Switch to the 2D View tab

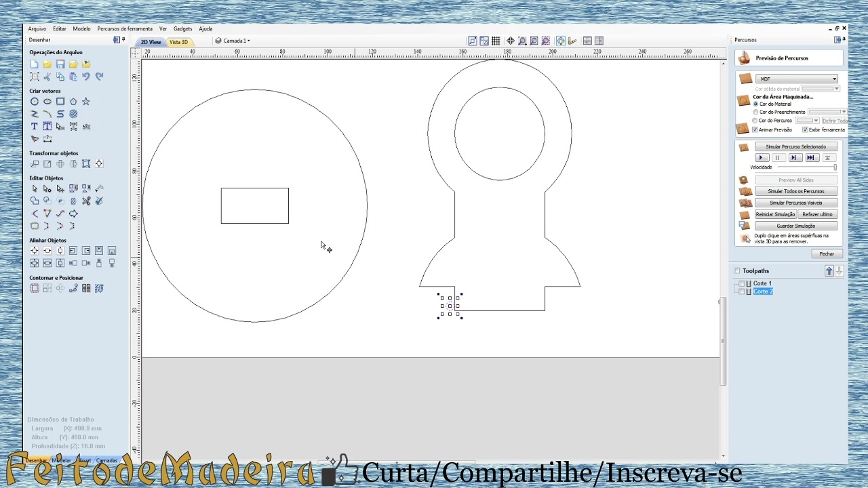[x=151, y=42]
